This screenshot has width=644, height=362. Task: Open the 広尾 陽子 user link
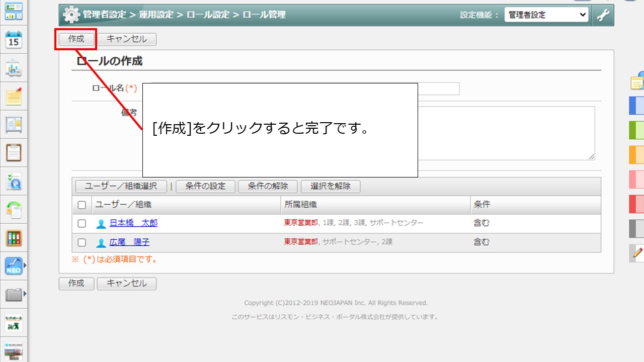point(129,242)
